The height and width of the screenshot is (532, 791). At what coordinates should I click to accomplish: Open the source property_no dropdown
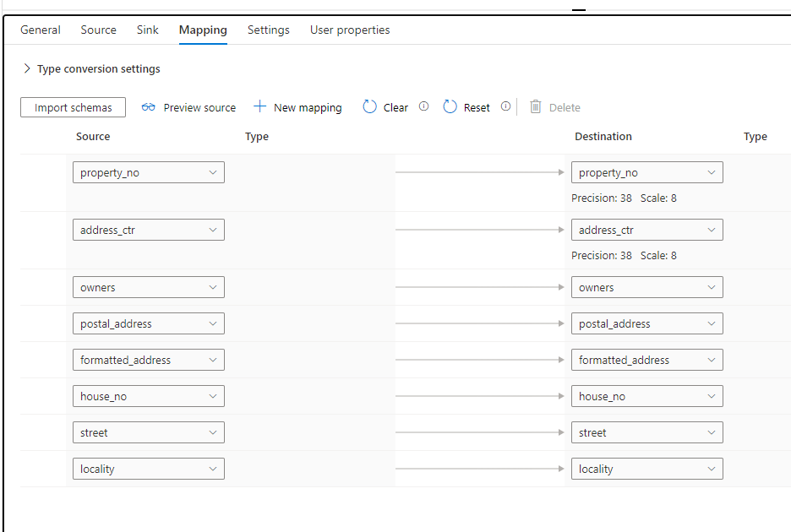coord(149,172)
